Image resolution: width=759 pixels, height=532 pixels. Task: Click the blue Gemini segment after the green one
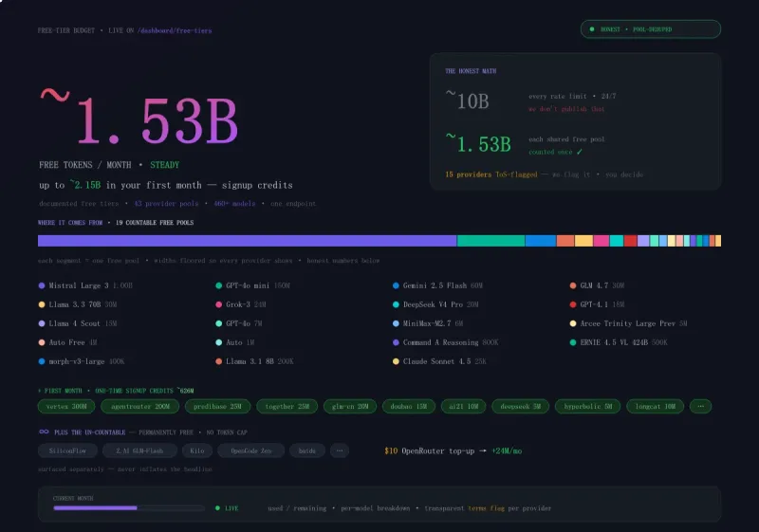[541, 240]
